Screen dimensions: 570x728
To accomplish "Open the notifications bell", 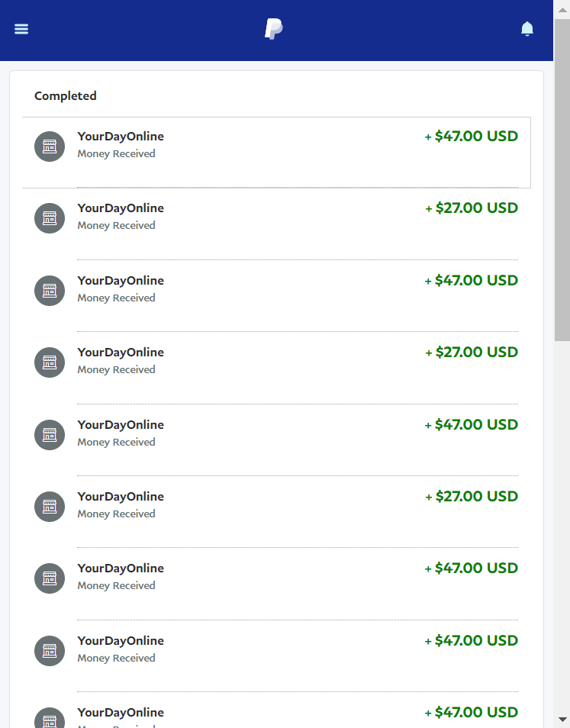I will point(527,29).
